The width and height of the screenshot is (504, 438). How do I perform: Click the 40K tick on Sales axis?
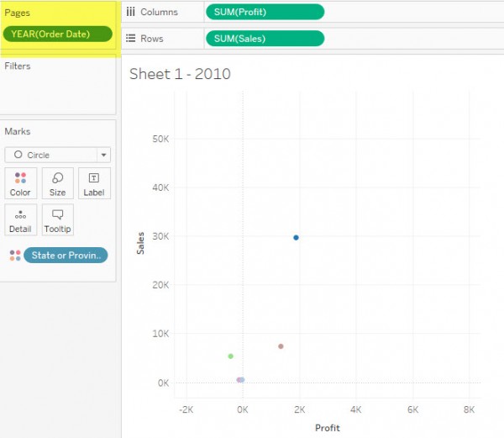coord(160,187)
